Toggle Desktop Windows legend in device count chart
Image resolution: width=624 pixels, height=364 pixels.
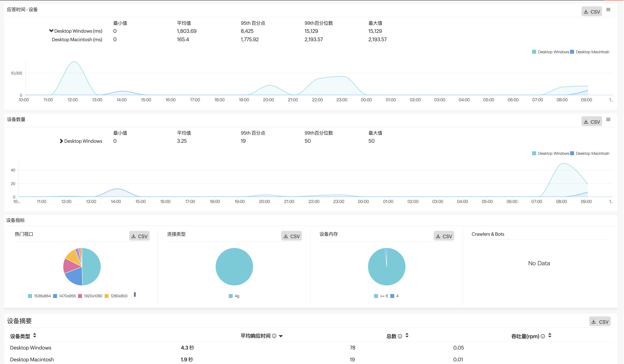pyautogui.click(x=551, y=153)
